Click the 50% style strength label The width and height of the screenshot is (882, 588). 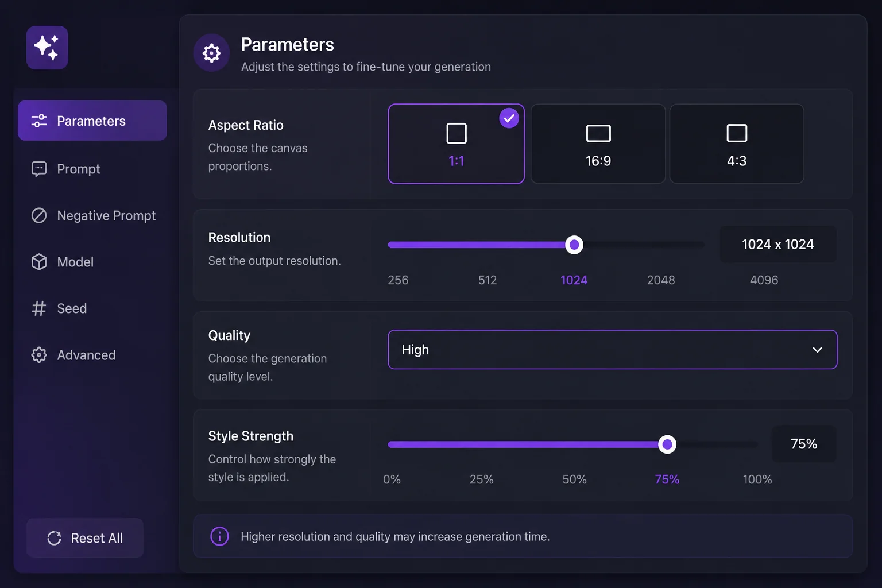(x=575, y=479)
